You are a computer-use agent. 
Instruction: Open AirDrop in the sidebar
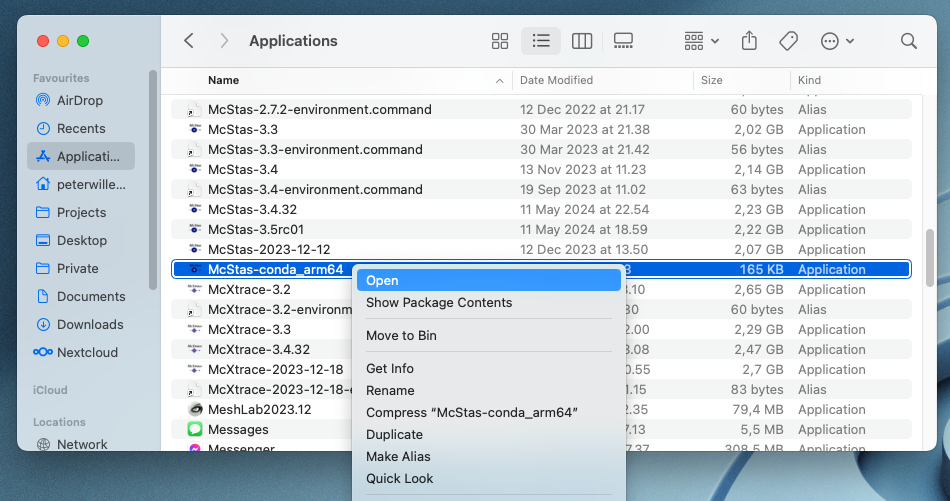(80, 100)
